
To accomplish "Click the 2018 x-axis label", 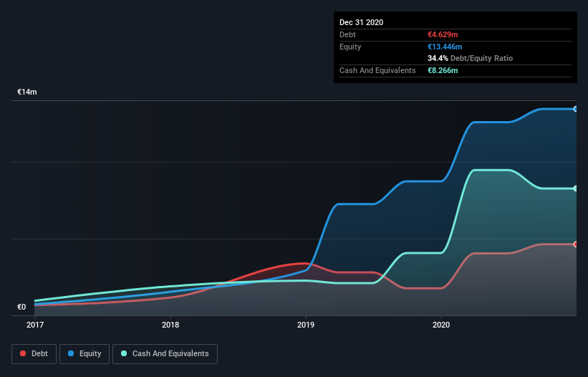I will [170, 325].
